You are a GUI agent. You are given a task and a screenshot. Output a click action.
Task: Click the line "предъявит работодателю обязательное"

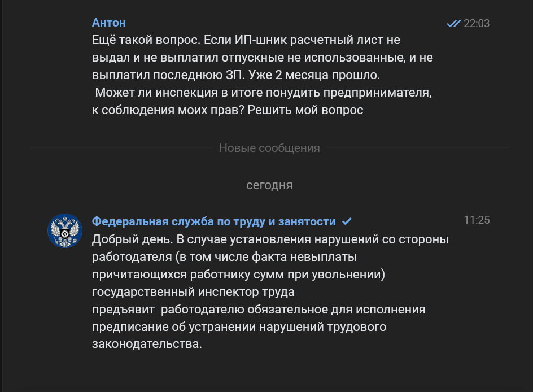pos(259,310)
